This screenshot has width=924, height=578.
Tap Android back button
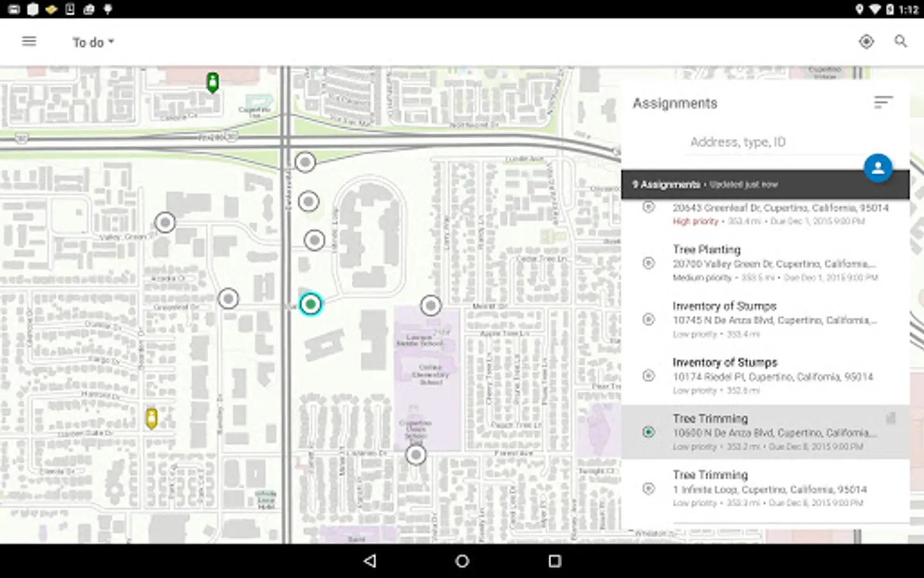pos(370,561)
